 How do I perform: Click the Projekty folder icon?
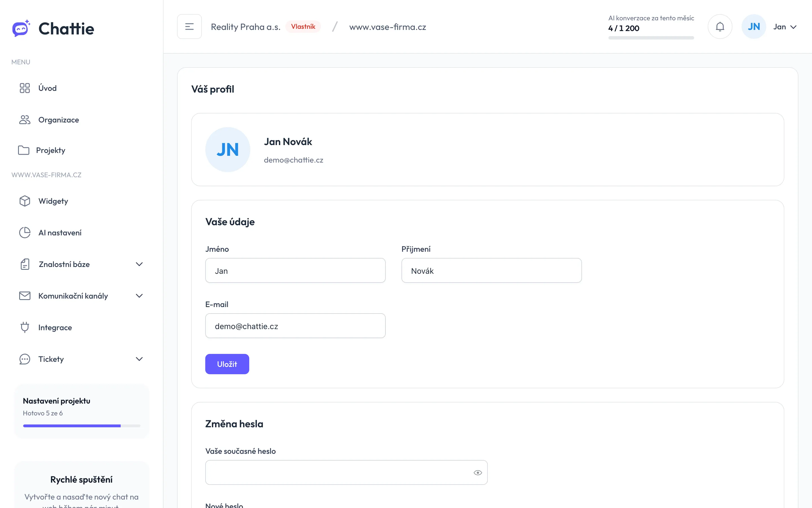pyautogui.click(x=23, y=150)
